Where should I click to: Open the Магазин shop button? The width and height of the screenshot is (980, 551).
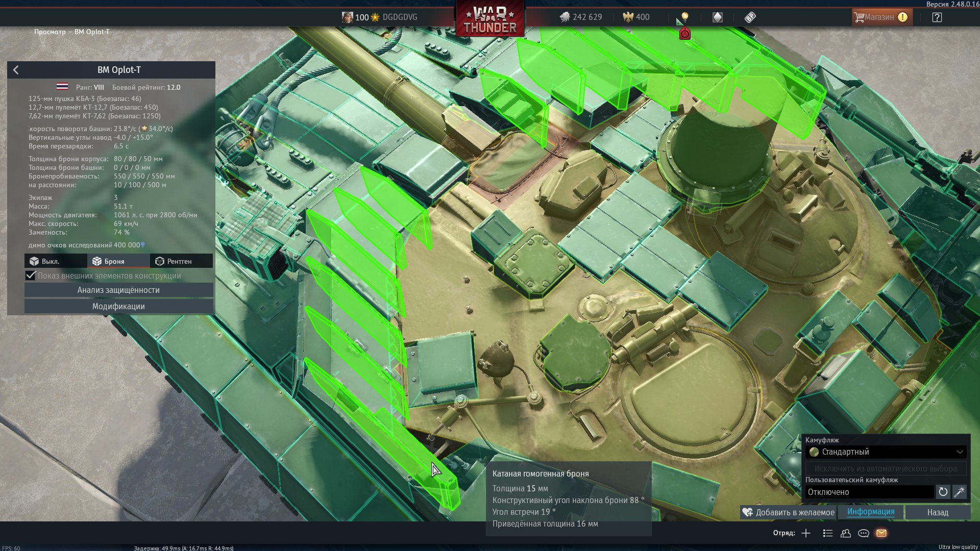882,17
